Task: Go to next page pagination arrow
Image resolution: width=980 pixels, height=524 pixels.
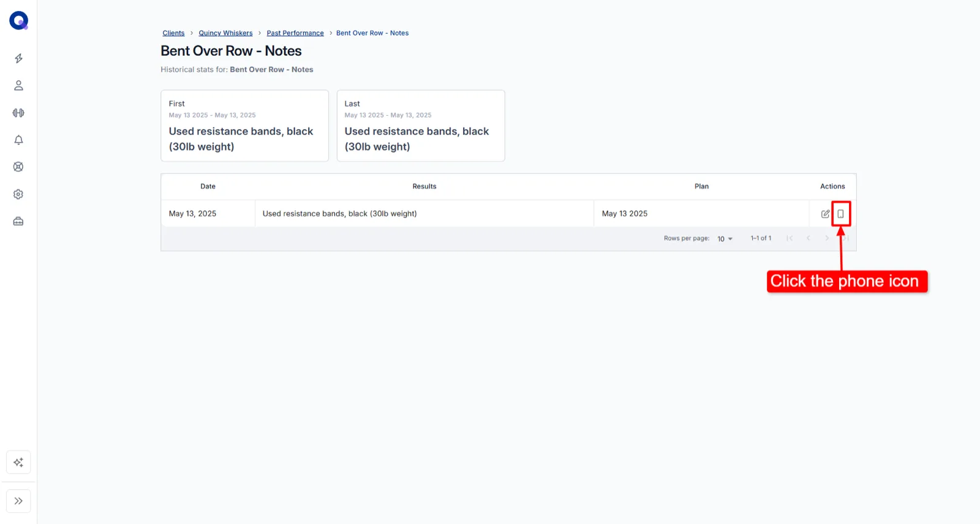Action: (826, 238)
